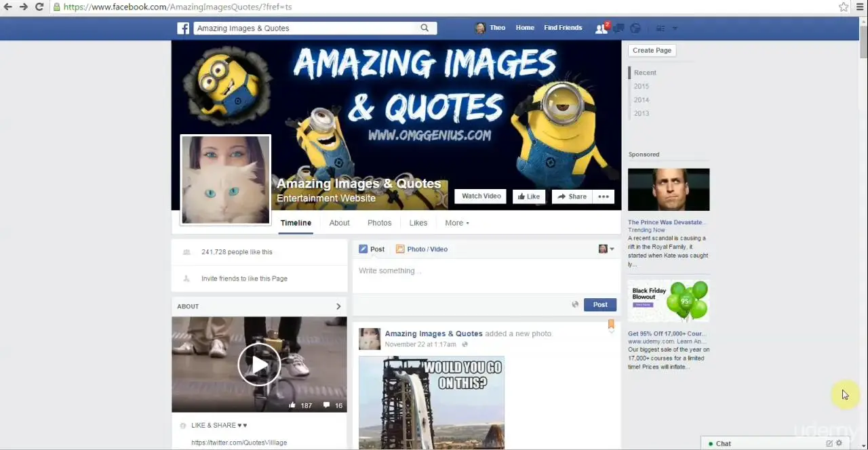The image size is (868, 450).
Task: Select the Photo / Video composer tab
Action: click(x=422, y=249)
